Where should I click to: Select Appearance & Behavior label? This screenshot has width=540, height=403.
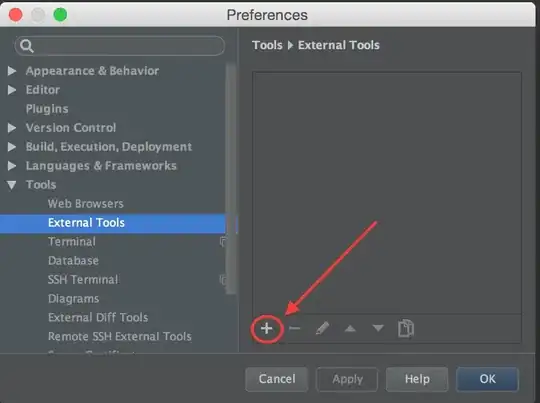pyautogui.click(x=92, y=71)
